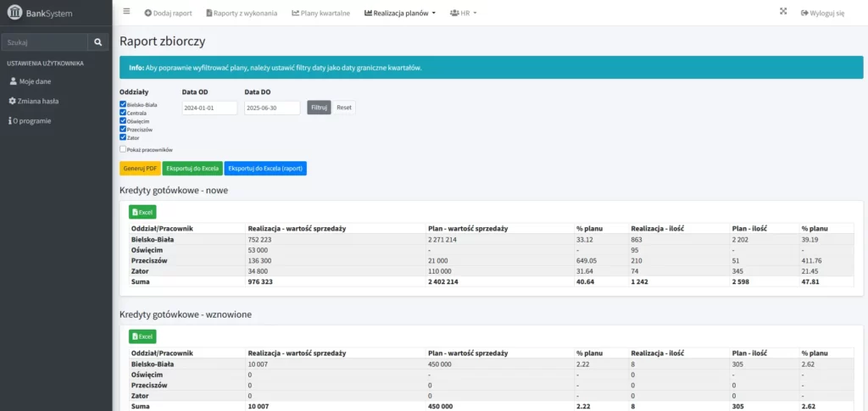Open O programie info page

pos(30,120)
